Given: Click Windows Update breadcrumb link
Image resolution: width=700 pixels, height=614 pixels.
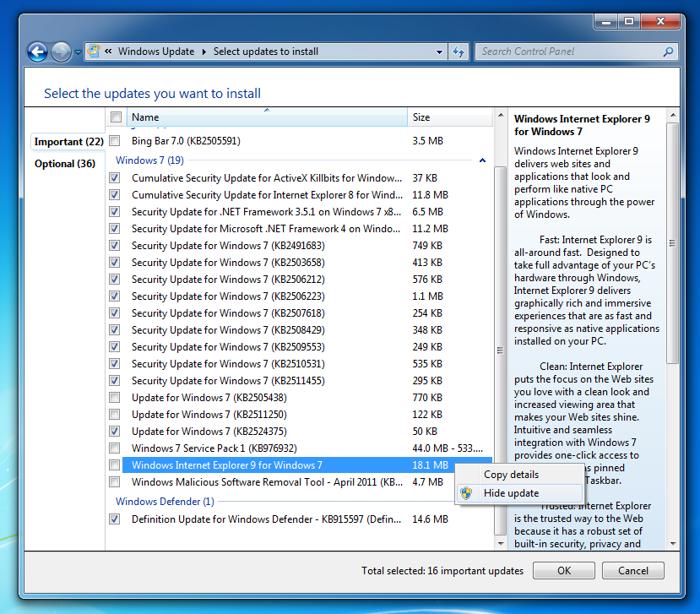Looking at the screenshot, I should click(156, 52).
